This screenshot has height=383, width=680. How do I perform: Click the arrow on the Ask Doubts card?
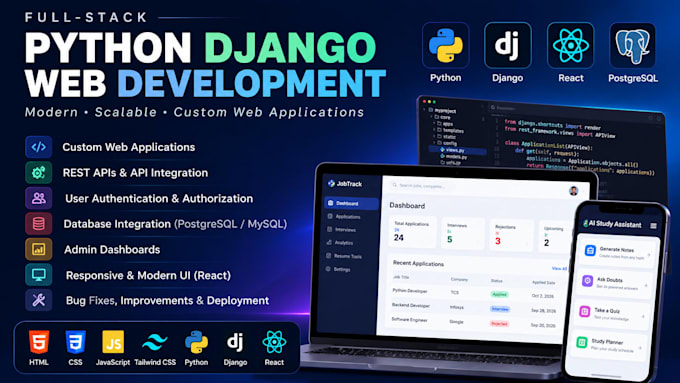pyautogui.click(x=646, y=285)
